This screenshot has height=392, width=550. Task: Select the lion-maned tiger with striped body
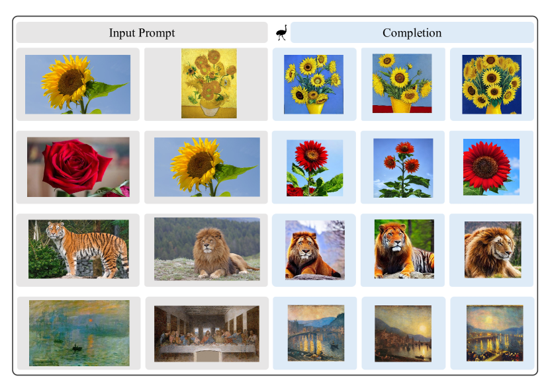click(404, 249)
